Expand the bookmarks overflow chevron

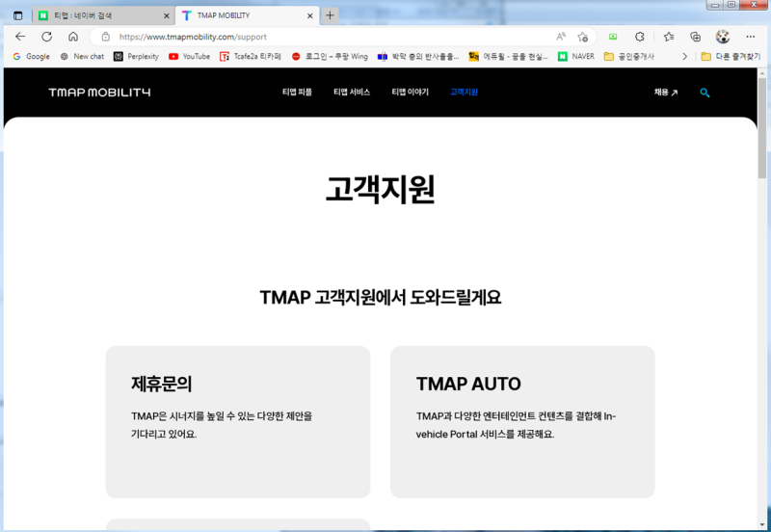[684, 57]
